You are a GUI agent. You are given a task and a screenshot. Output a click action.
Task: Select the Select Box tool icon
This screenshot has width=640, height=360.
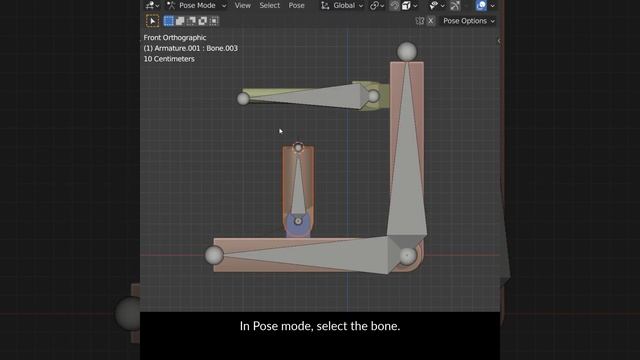(x=152, y=21)
